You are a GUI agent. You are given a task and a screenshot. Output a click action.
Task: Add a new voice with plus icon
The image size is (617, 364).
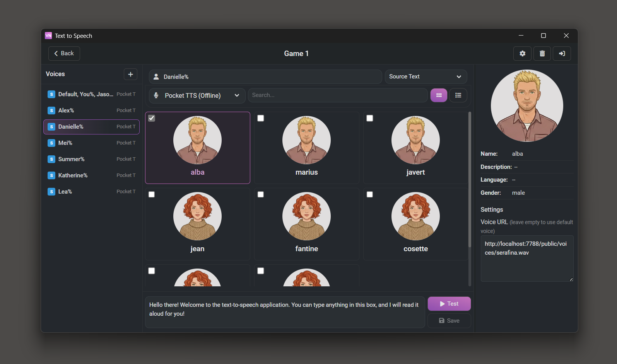pyautogui.click(x=130, y=74)
